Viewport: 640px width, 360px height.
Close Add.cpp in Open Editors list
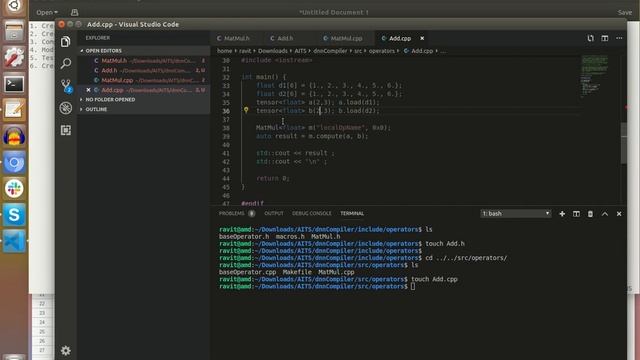click(89, 90)
